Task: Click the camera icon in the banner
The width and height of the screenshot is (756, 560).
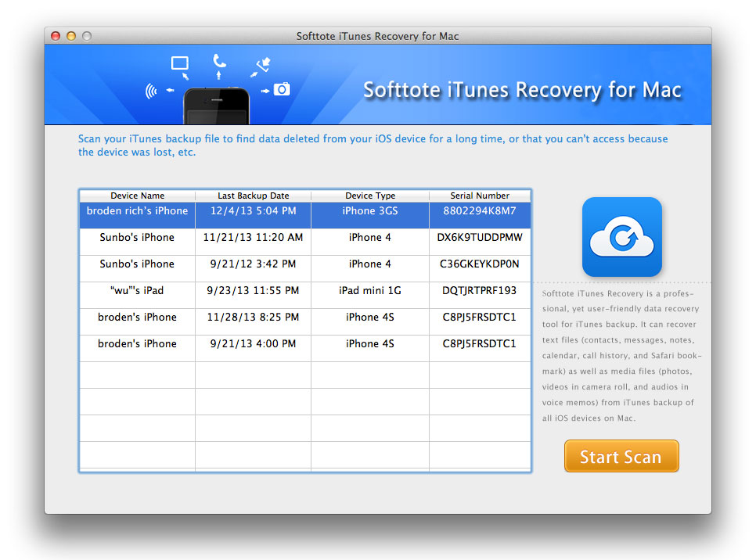Action: click(282, 90)
